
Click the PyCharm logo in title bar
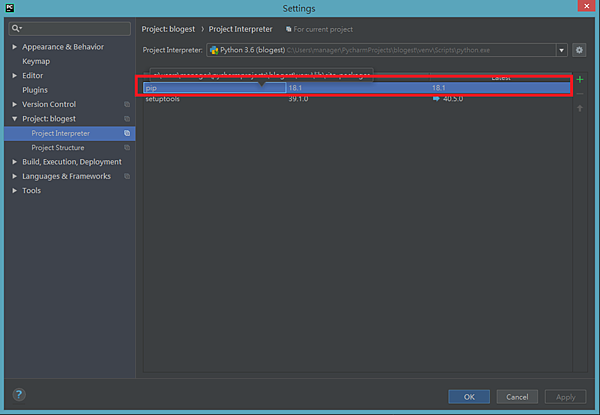coord(10,8)
